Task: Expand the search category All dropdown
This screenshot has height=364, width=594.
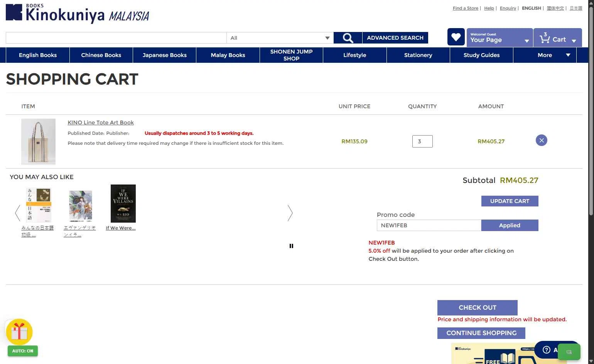Action: pyautogui.click(x=280, y=38)
